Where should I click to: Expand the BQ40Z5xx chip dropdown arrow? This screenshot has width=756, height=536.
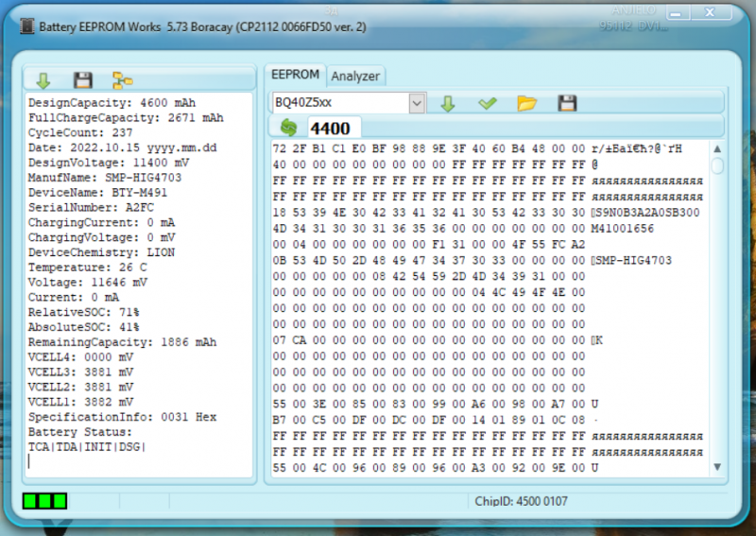pyautogui.click(x=417, y=102)
